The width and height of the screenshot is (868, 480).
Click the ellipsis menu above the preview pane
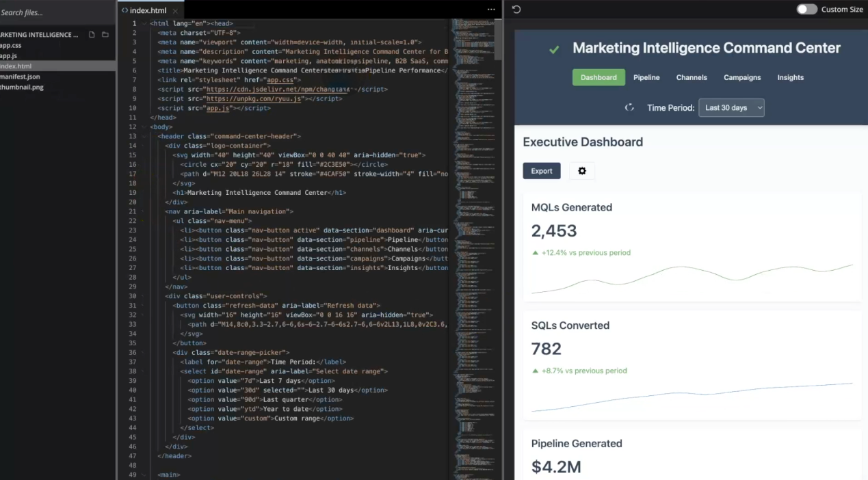pyautogui.click(x=491, y=9)
